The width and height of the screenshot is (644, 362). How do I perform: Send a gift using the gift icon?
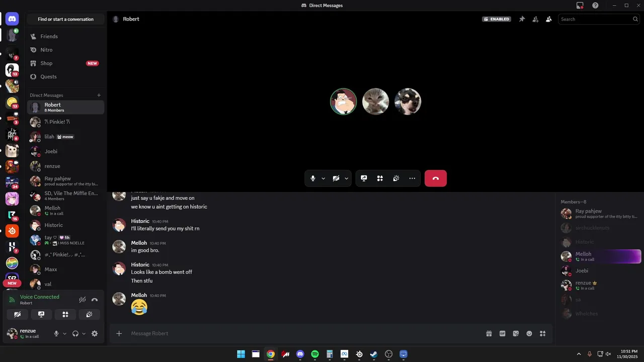489,333
